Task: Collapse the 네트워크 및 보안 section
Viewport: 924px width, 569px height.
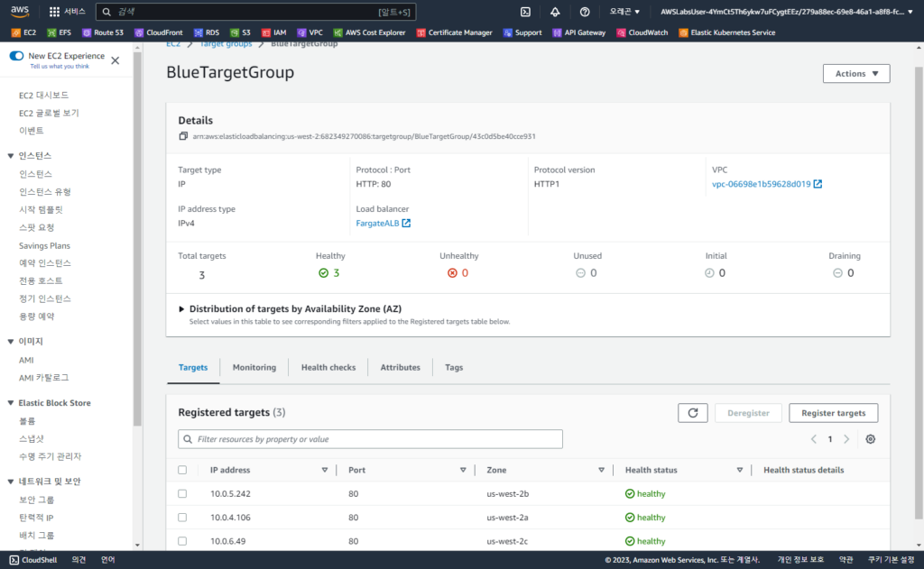Action: point(11,482)
